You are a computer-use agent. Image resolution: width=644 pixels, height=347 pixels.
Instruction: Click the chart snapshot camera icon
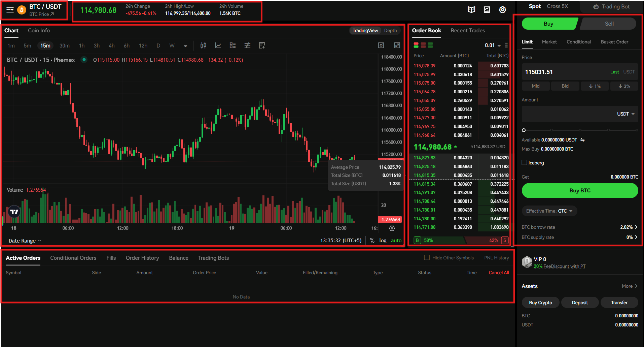[381, 45]
